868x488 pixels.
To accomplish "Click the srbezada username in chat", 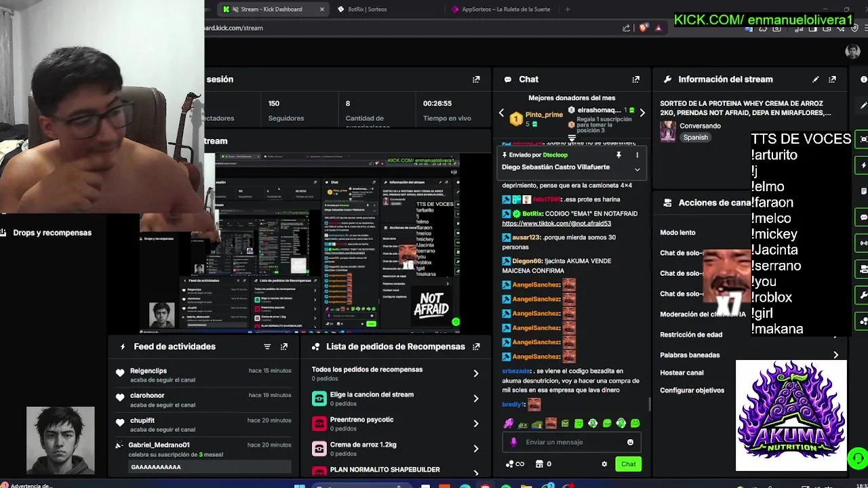I will click(517, 371).
